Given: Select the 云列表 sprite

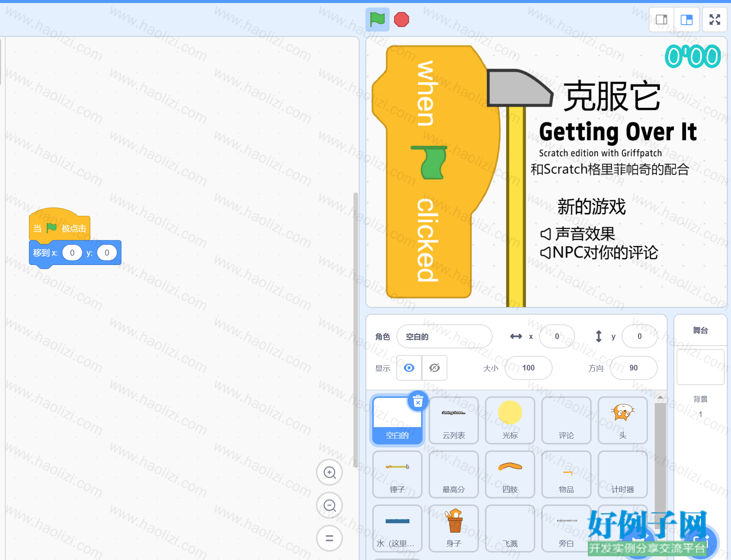Looking at the screenshot, I should coord(454,420).
